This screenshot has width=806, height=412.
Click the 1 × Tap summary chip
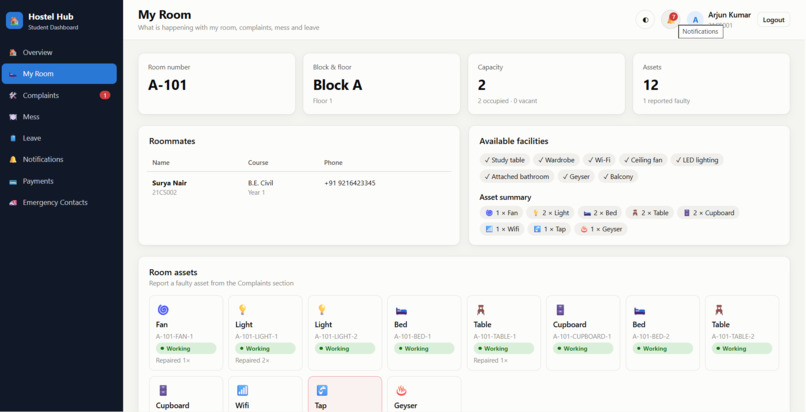tap(549, 229)
